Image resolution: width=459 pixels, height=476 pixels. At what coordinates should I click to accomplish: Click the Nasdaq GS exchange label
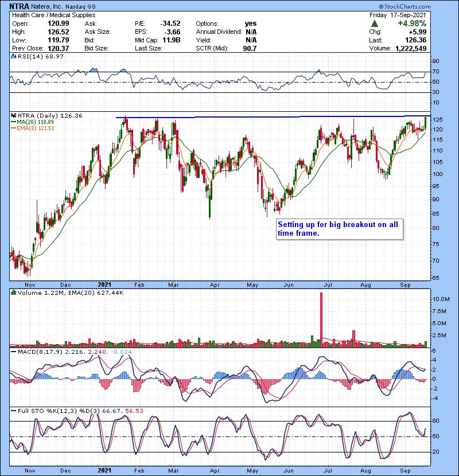80,6
